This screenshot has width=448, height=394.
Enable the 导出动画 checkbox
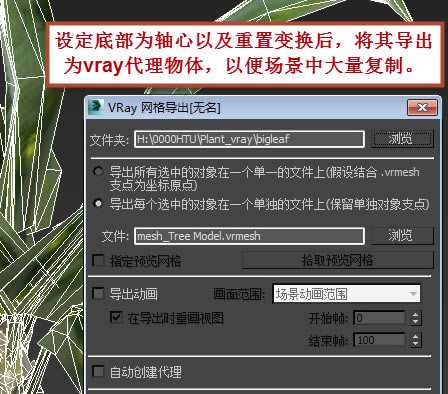point(98,294)
